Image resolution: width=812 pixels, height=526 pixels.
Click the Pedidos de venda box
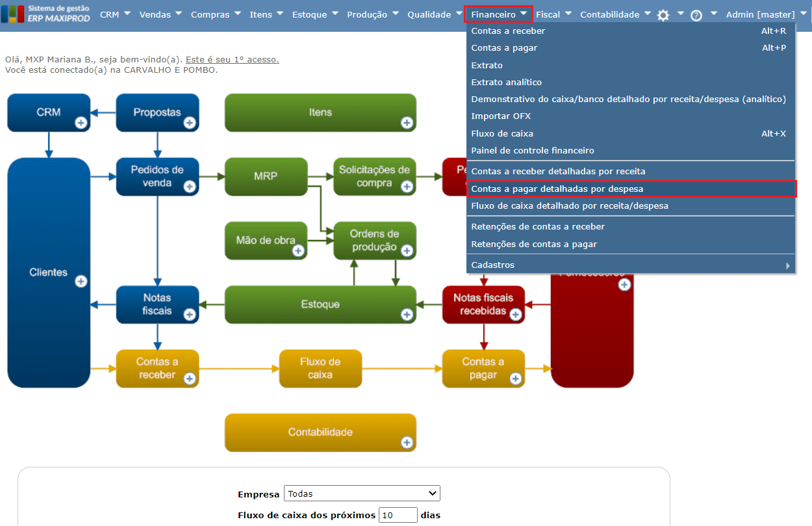(x=157, y=176)
